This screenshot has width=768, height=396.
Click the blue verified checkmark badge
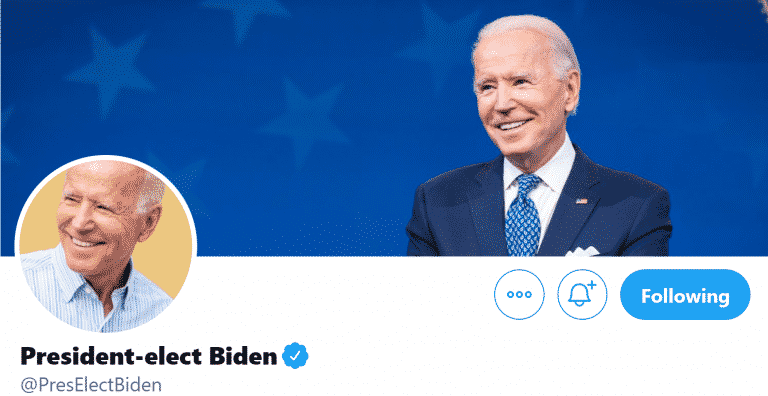click(295, 356)
